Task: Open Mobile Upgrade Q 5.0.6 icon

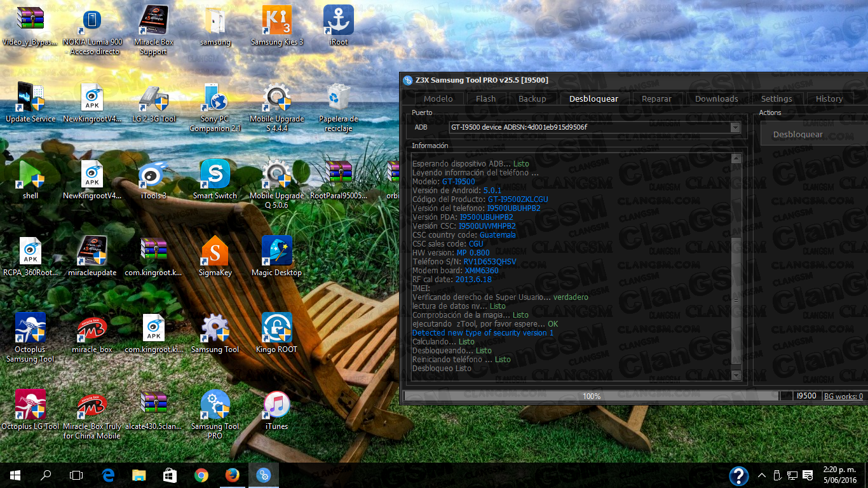Action: (x=276, y=174)
